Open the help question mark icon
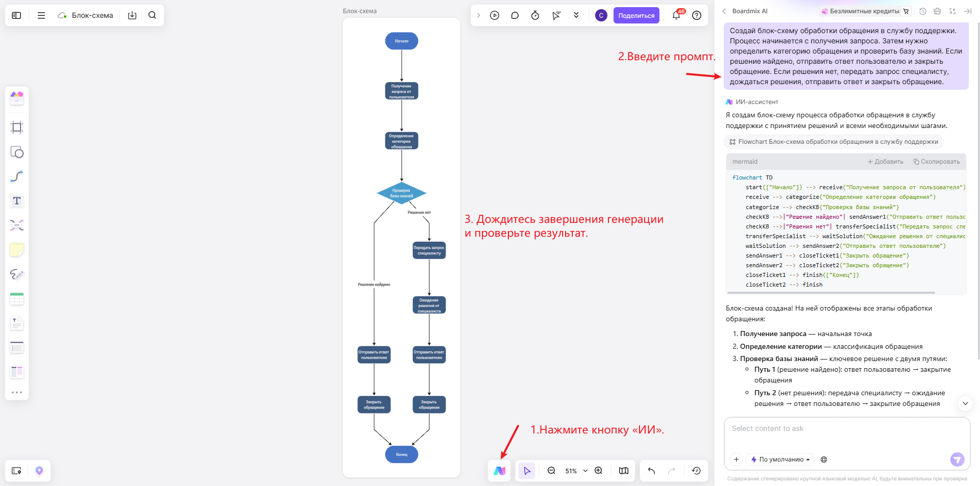 (x=697, y=15)
